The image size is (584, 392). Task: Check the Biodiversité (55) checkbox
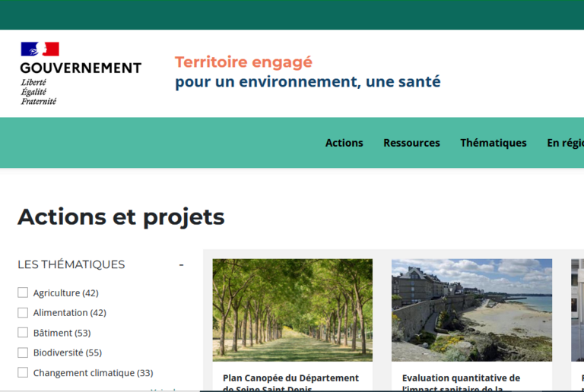click(23, 352)
